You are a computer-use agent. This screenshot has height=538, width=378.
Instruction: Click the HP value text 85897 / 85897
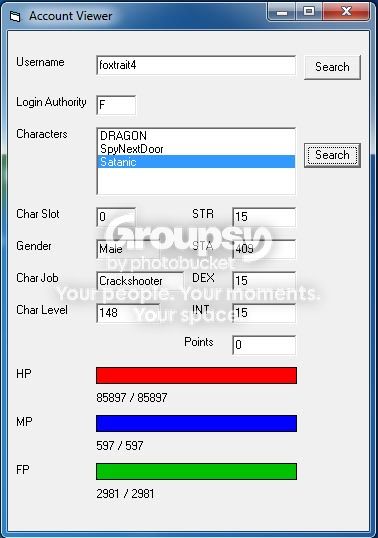pyautogui.click(x=132, y=398)
